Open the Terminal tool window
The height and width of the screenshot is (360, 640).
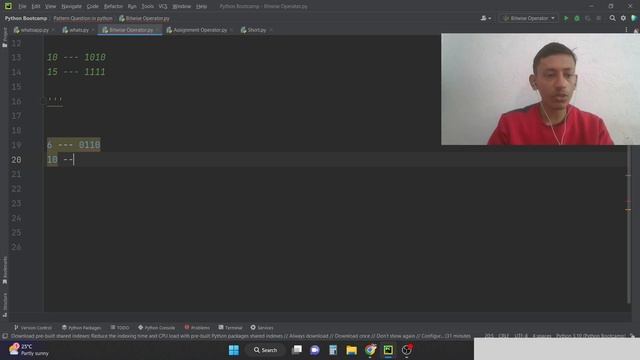click(x=231, y=328)
